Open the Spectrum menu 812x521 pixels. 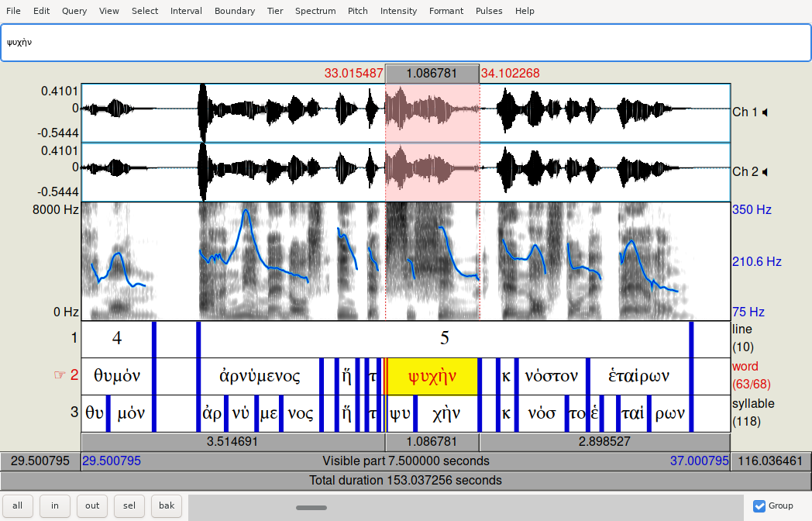point(315,11)
